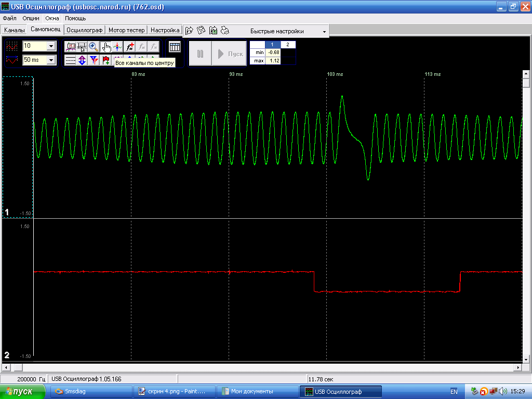Image resolution: width=532 pixels, height=399 pixels.
Task: Select the zoom magnifier tool
Action: point(94,46)
